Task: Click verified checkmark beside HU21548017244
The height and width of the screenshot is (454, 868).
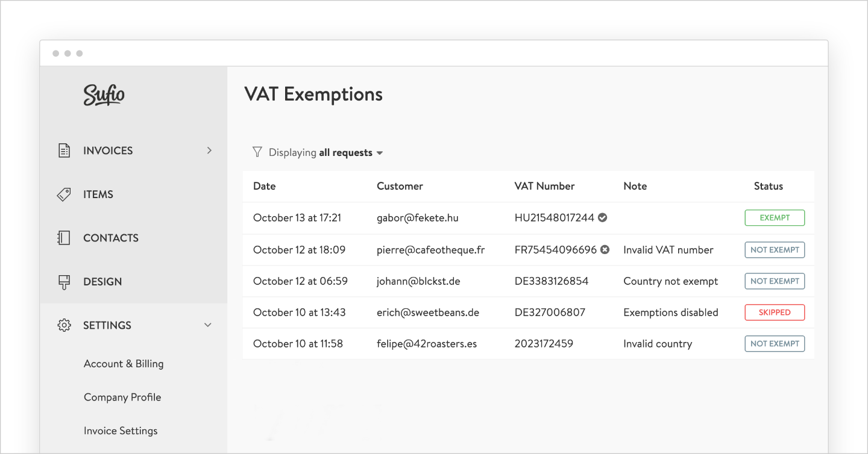Action: coord(602,218)
